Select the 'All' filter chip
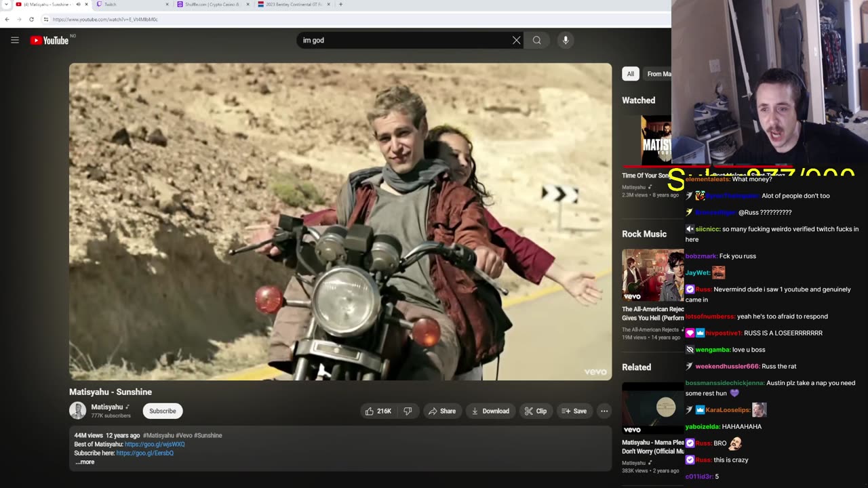Image resolution: width=868 pixels, height=488 pixels. click(631, 74)
